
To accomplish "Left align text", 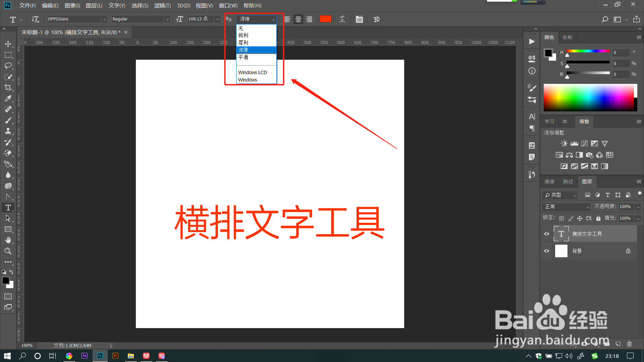I will (287, 19).
